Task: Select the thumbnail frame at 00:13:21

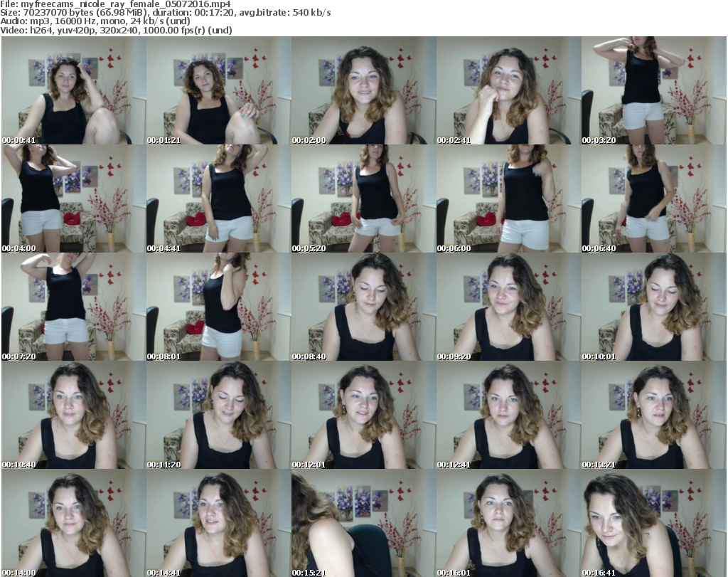Action: pyautogui.click(x=654, y=415)
